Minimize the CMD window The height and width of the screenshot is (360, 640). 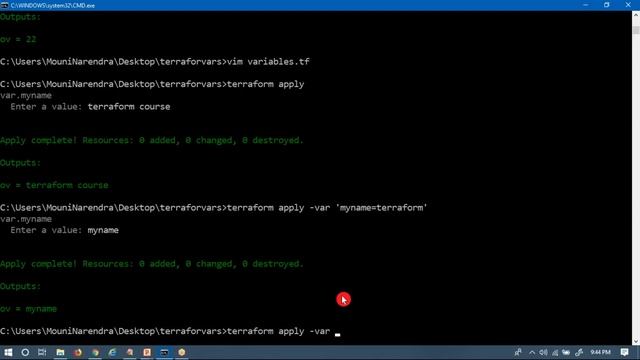[586, 5]
